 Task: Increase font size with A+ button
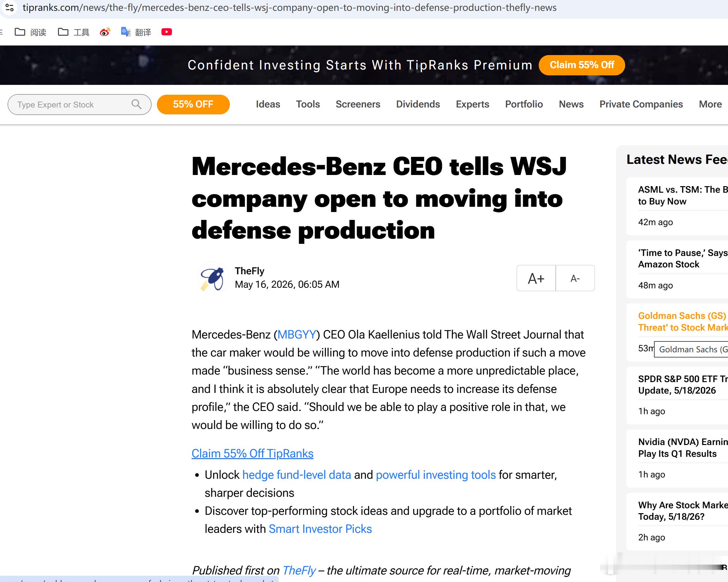click(536, 278)
